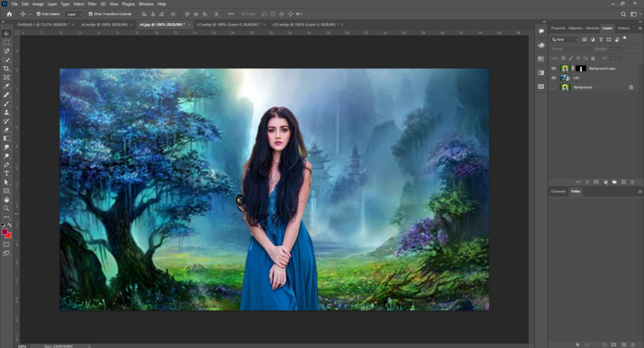Open the Auto-Select Layer dropdown

tap(74, 14)
